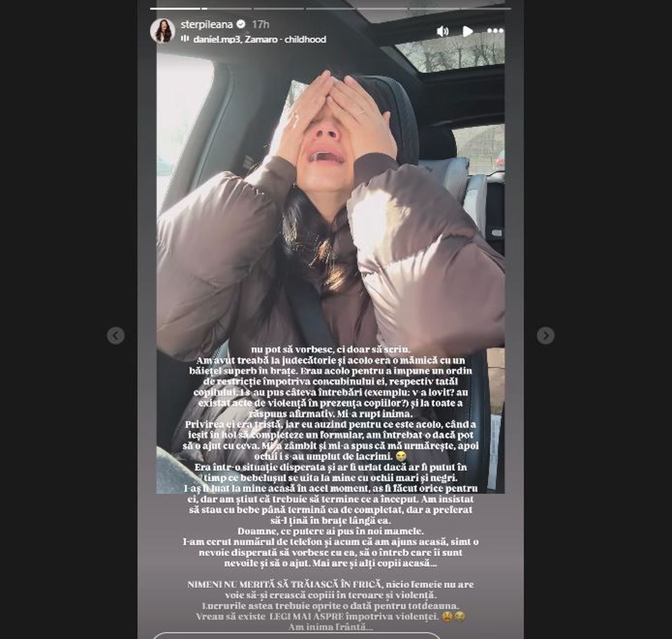Open the daniel.mp3, Zamaro - childhood track

(260, 39)
